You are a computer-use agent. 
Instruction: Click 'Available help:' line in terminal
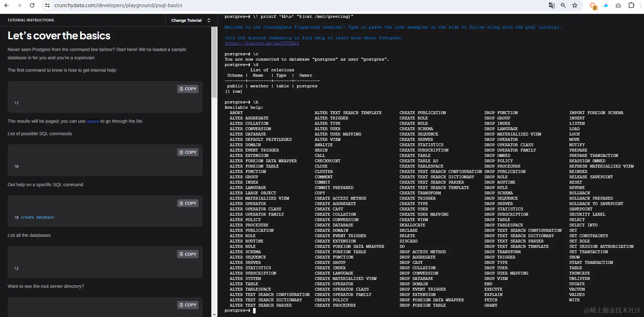click(x=243, y=107)
